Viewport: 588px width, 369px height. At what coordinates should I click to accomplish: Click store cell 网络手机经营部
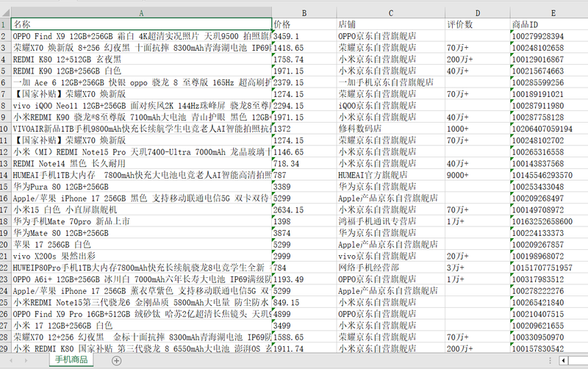(391, 268)
